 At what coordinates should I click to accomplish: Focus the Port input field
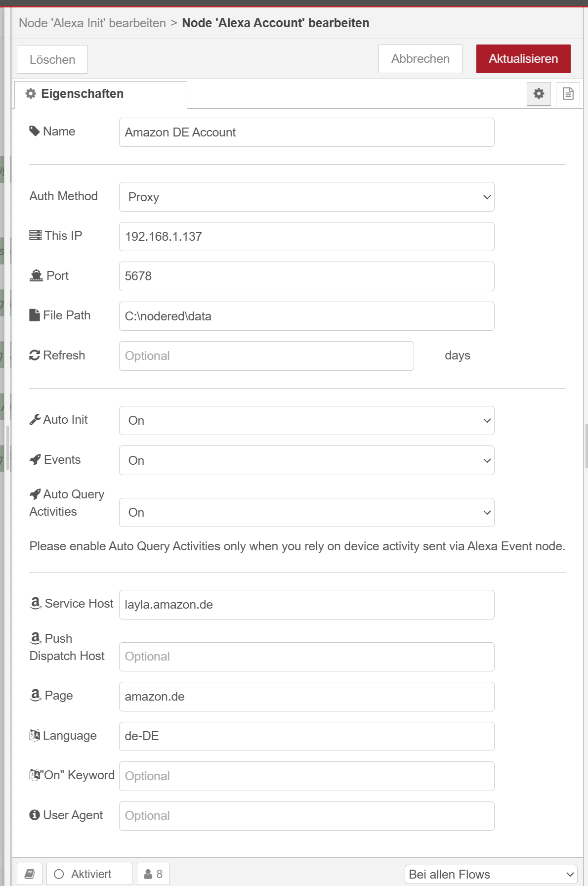[x=306, y=276]
